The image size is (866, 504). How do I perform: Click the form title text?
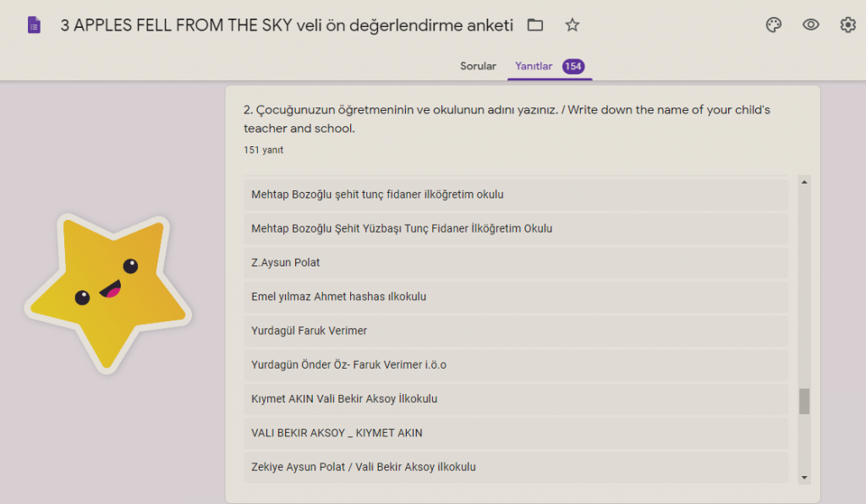(287, 25)
